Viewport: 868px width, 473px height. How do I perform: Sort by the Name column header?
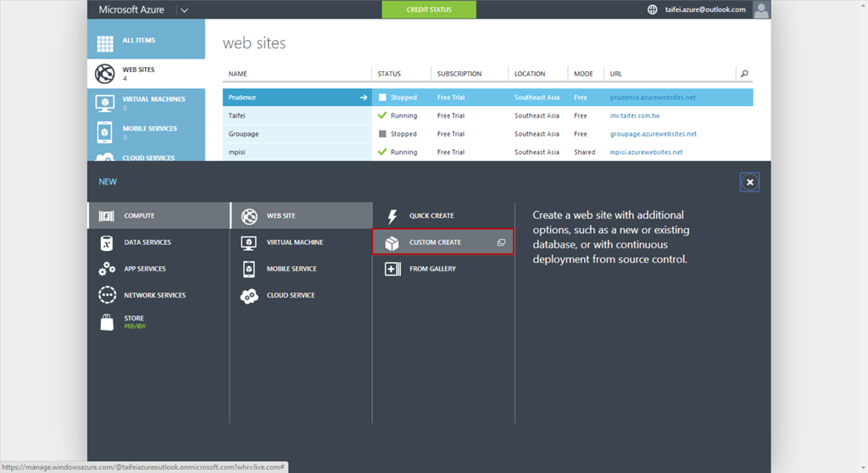pyautogui.click(x=237, y=74)
